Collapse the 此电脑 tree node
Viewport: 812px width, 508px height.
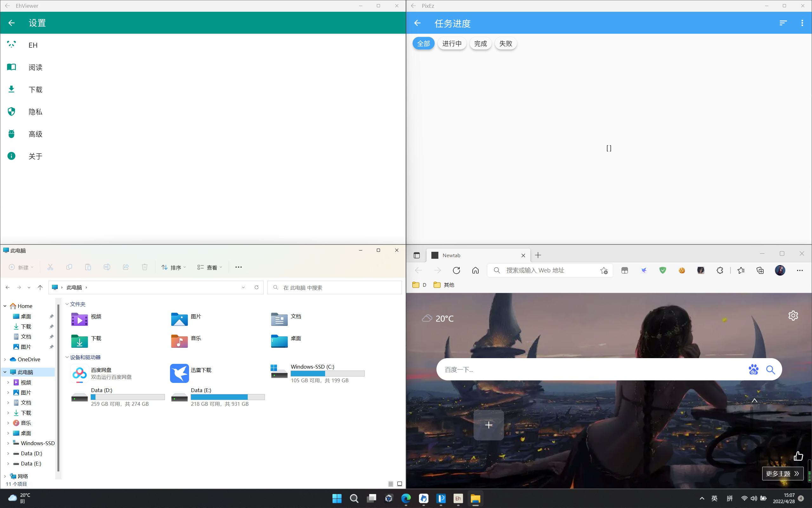(x=5, y=372)
